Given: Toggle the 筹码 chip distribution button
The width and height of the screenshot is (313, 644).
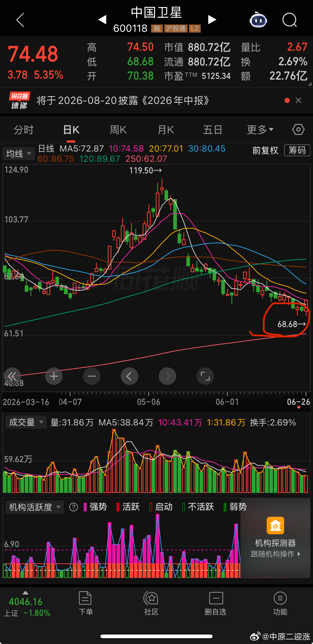Looking at the screenshot, I should tap(297, 150).
